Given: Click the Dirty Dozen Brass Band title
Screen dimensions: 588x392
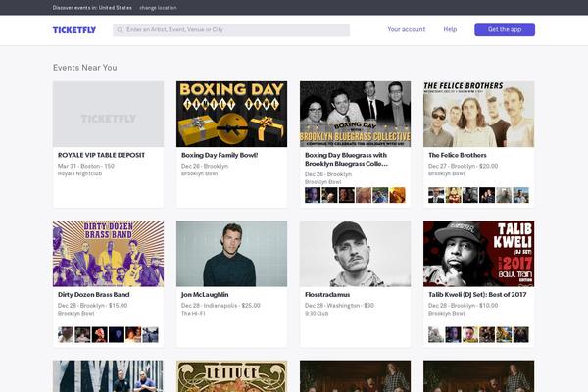Looking at the screenshot, I should point(93,294).
